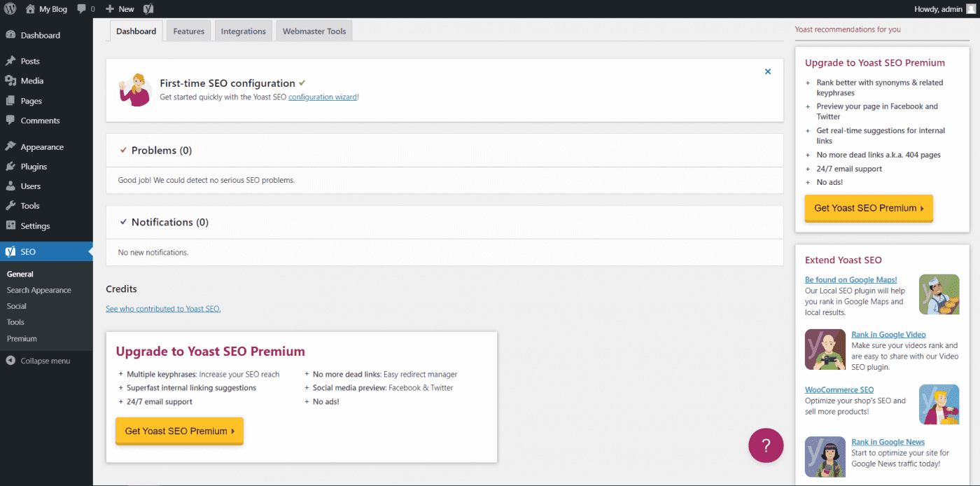This screenshot has width=980, height=486.
Task: Open Rank in Google News link
Action: tap(888, 442)
